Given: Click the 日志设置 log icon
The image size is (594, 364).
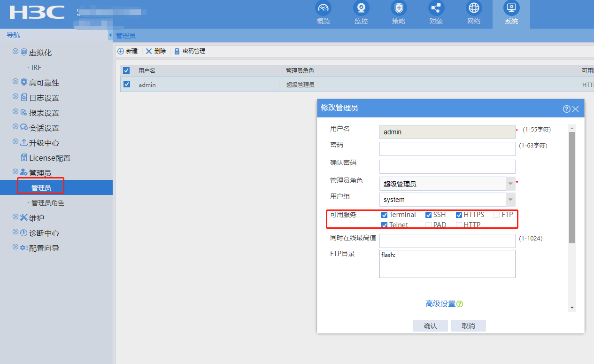Looking at the screenshot, I should 24,97.
